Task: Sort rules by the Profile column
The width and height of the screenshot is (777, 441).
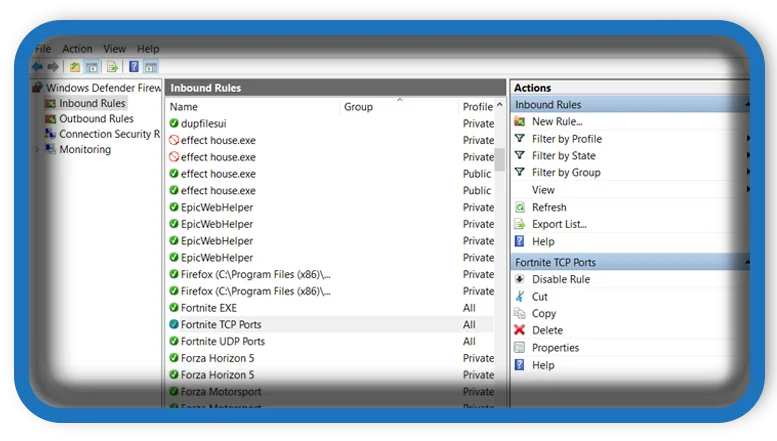Action: (x=477, y=107)
